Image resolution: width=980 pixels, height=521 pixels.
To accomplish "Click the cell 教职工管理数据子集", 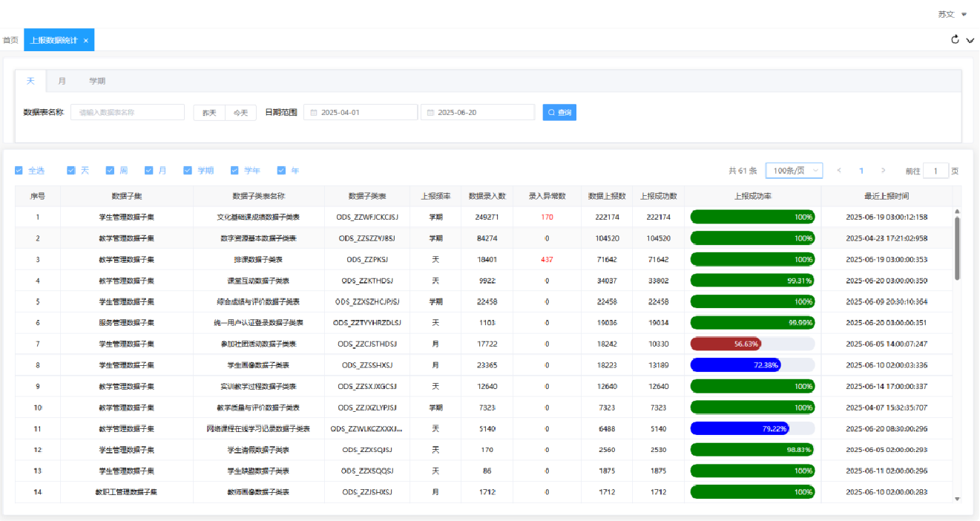I will pyautogui.click(x=126, y=492).
